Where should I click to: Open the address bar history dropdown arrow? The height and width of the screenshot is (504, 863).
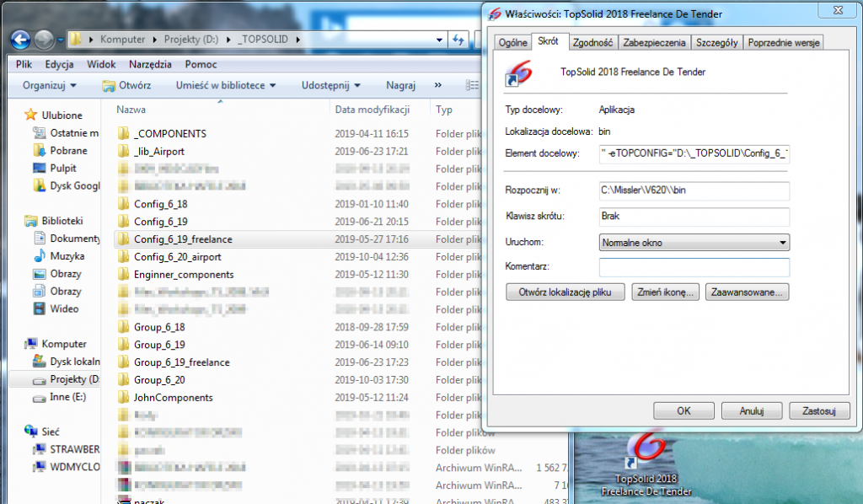click(439, 40)
